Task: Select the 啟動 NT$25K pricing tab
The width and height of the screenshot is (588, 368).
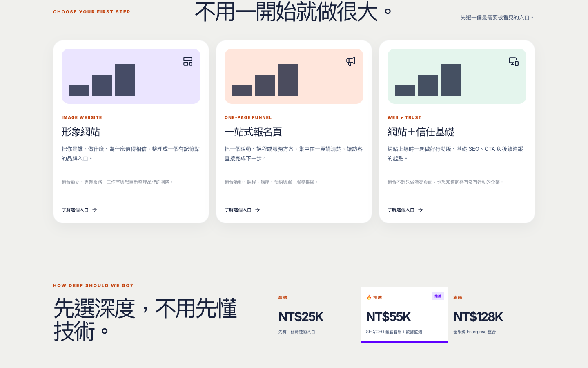Action: [317, 315]
